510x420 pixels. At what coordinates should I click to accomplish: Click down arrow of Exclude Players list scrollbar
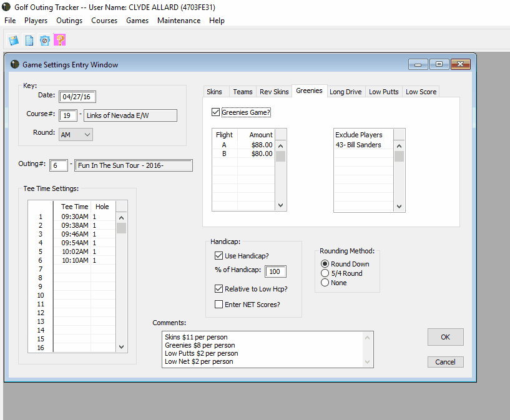399,207
